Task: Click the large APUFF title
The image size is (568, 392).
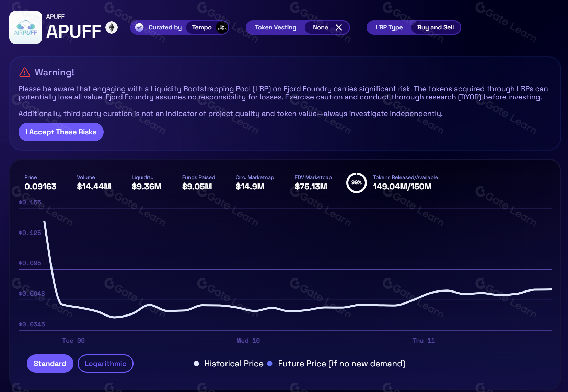Action: (73, 32)
